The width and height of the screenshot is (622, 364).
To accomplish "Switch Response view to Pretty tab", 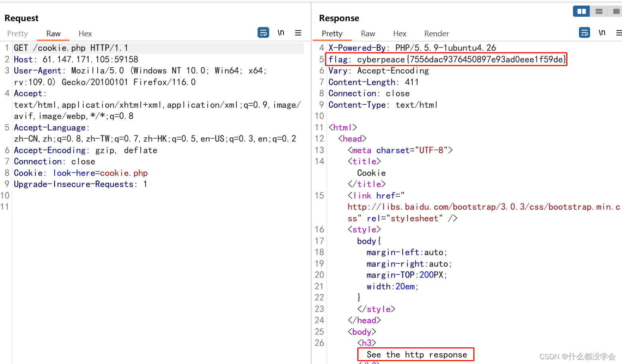I will click(x=332, y=33).
